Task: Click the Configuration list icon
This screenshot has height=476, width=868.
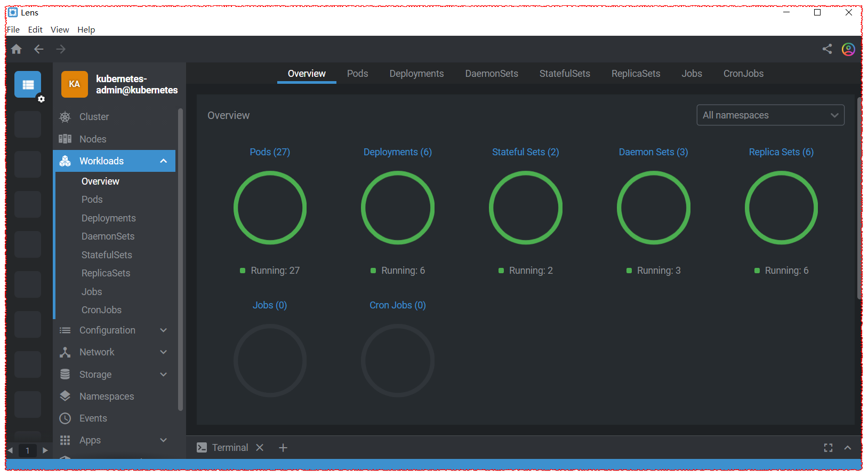Action: (x=65, y=330)
